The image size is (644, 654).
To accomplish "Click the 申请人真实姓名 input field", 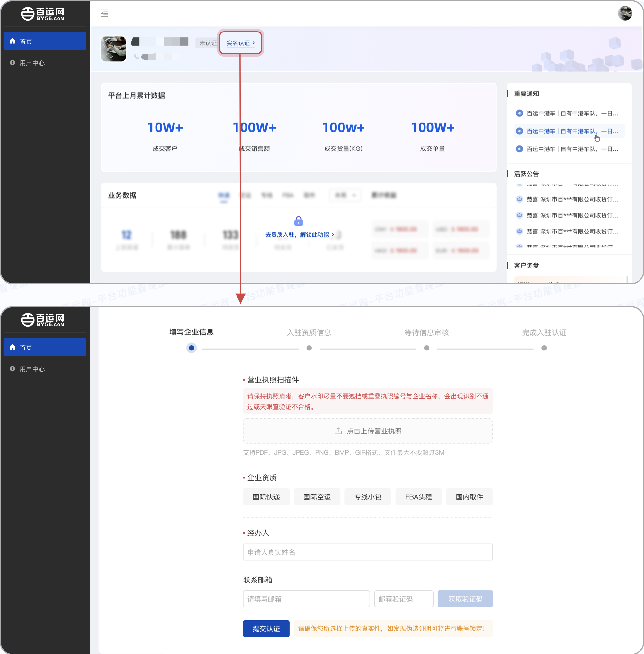I will pos(367,552).
